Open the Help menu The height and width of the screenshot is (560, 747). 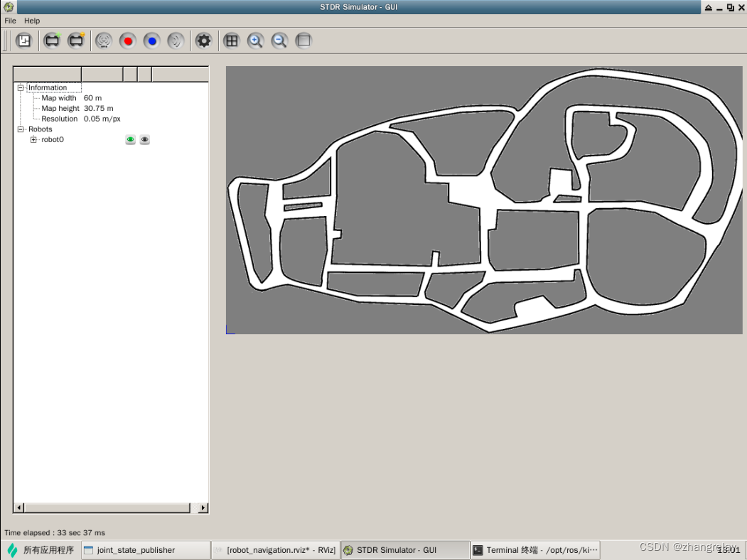coord(32,21)
